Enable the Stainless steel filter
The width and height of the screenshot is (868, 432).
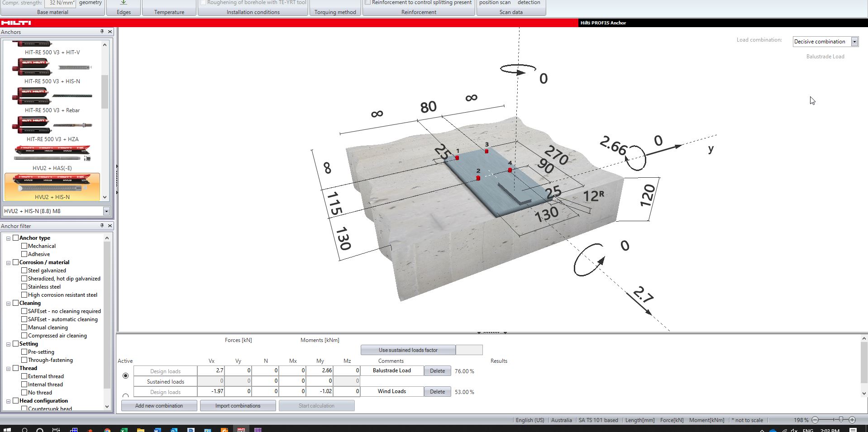(x=24, y=287)
